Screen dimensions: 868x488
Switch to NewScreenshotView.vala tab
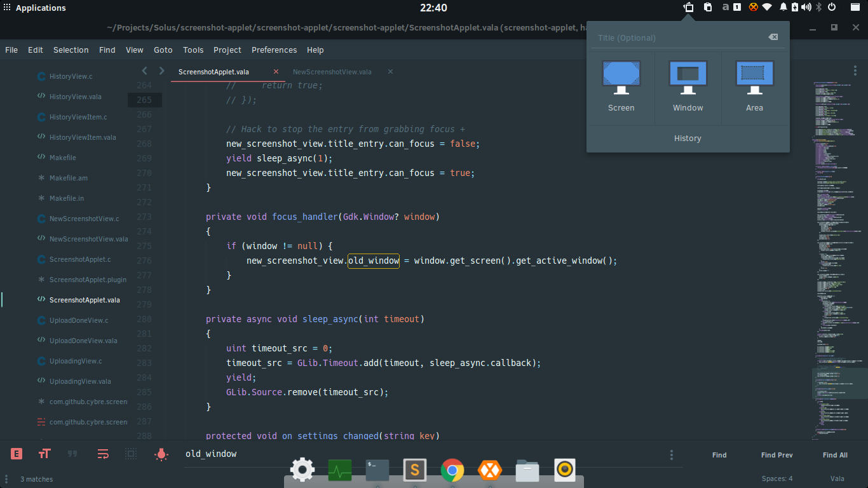point(332,72)
